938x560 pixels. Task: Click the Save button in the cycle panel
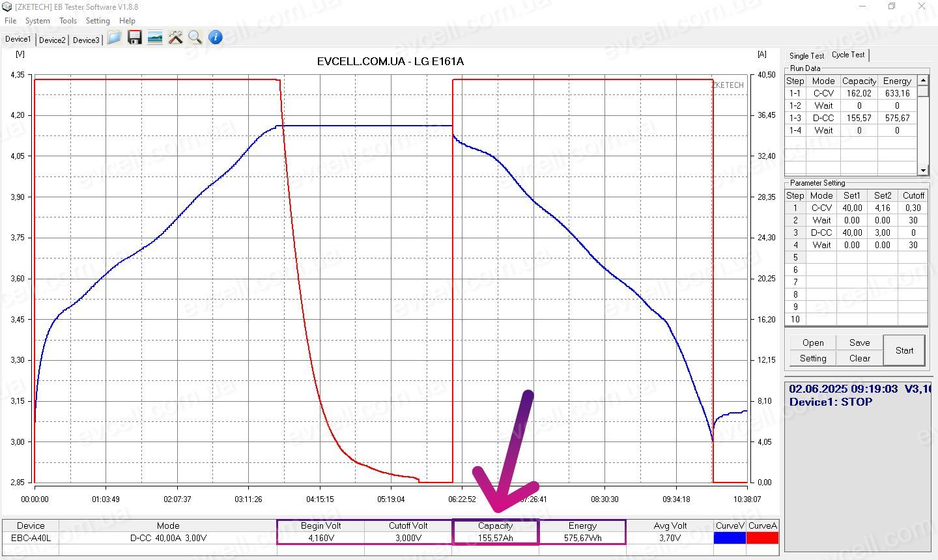[x=859, y=343]
